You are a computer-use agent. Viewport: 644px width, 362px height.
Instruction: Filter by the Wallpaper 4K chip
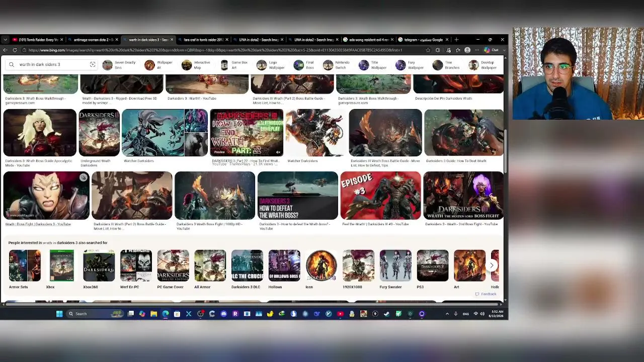(x=158, y=65)
